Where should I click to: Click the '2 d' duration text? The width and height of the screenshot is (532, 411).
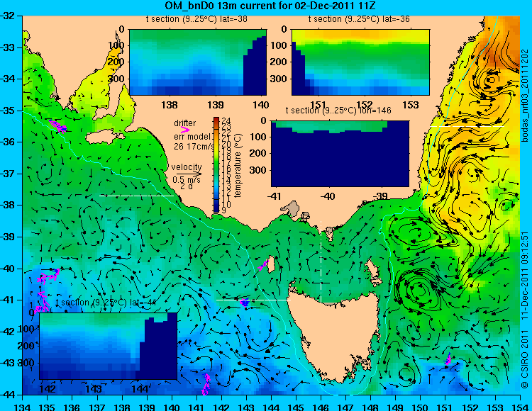187,186
